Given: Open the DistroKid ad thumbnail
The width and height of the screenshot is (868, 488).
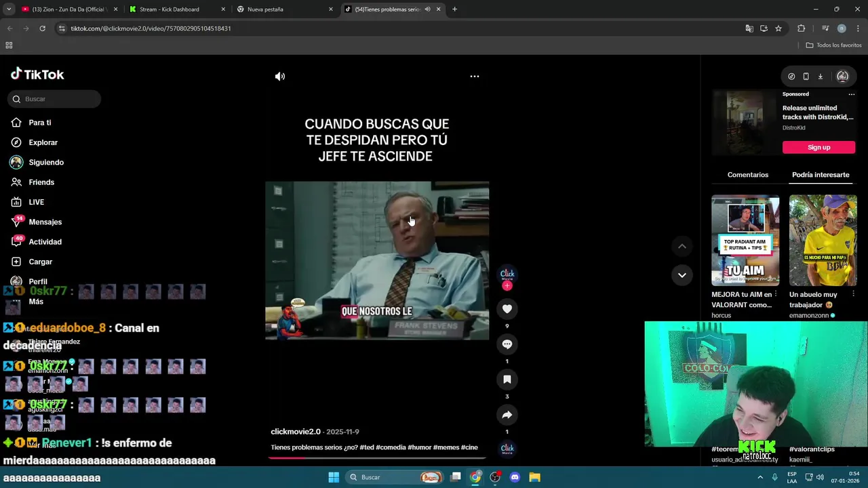Looking at the screenshot, I should tap(745, 122).
